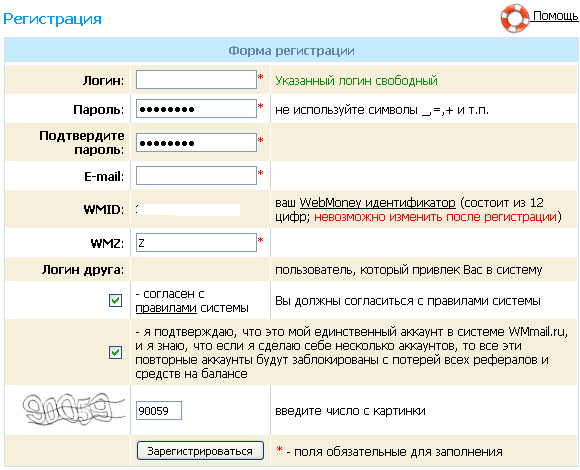The image size is (580, 470).
Task: Click 'Вы должны согласиться с правилами' text
Action: [408, 301]
